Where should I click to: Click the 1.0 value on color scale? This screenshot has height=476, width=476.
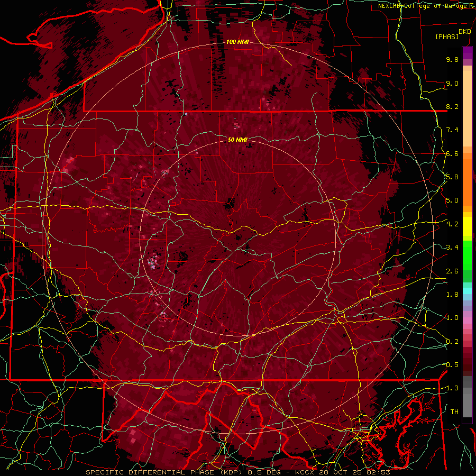tap(452, 318)
